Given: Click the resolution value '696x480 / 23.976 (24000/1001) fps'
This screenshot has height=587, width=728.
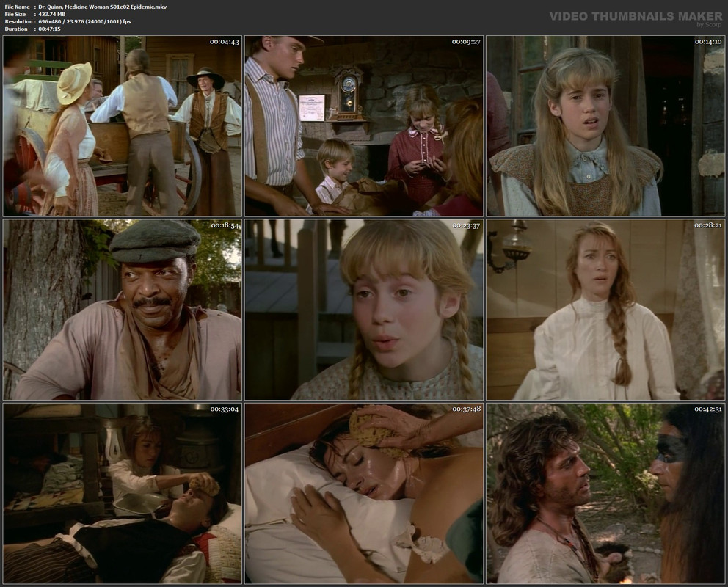Looking at the screenshot, I should point(84,22).
